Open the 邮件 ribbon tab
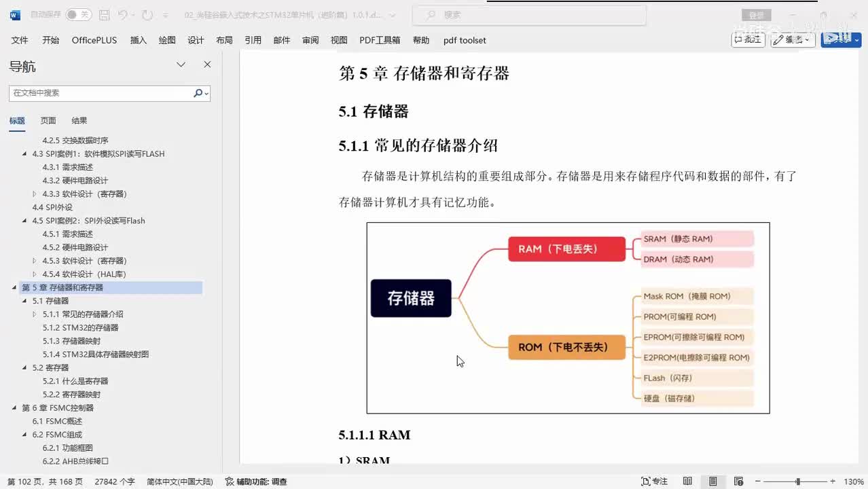Image resolution: width=868 pixels, height=489 pixels. pyautogui.click(x=282, y=40)
